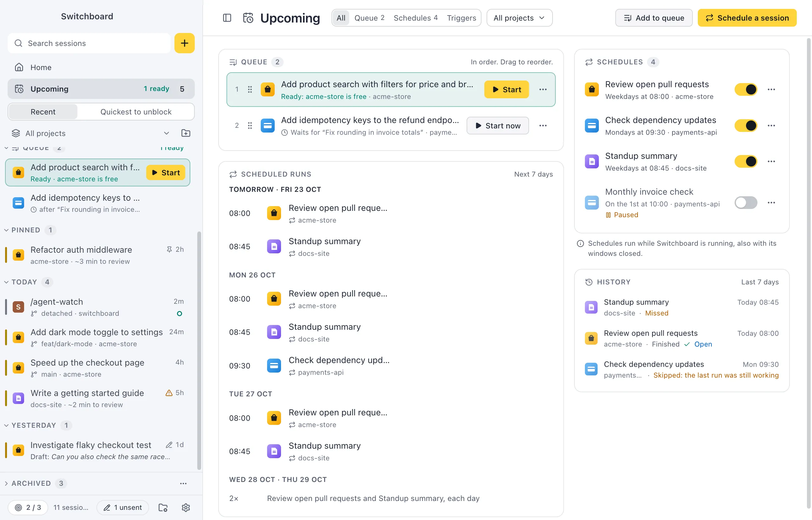Switch to the Triggers tab
The image size is (812, 520).
point(462,18)
